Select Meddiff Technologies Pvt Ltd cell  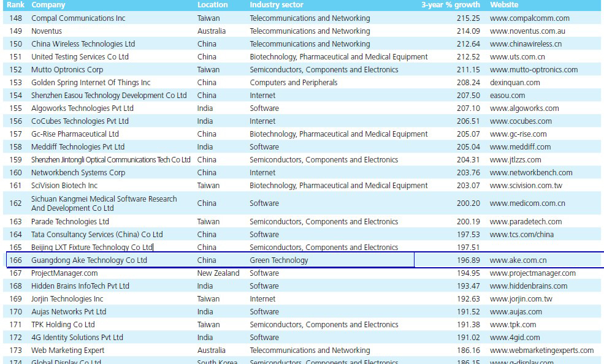pyautogui.click(x=78, y=147)
